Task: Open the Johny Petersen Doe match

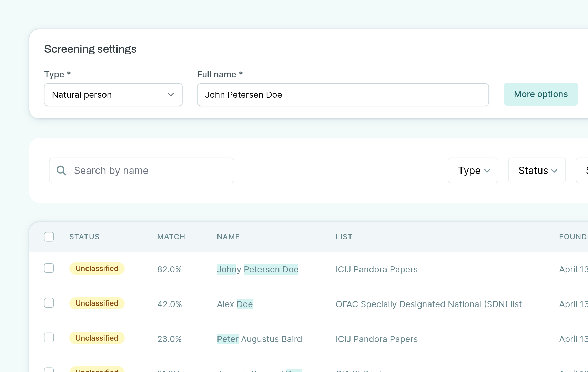Action: click(257, 269)
